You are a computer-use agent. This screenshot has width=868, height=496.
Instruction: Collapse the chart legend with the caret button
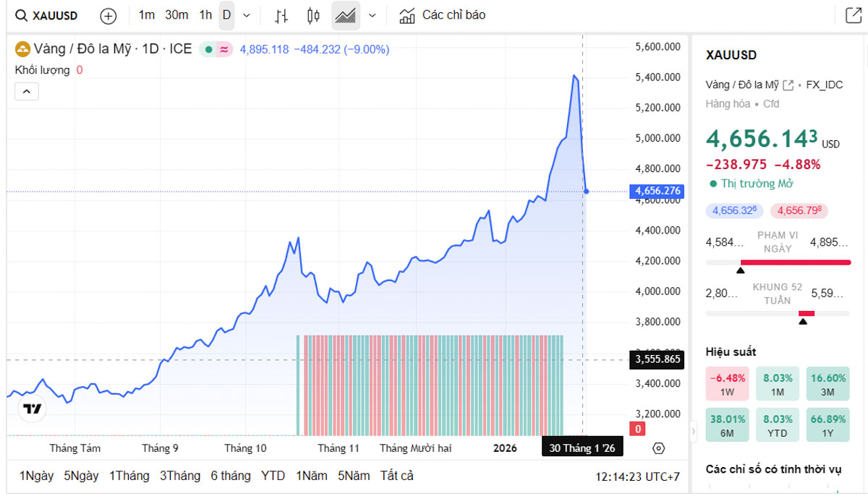pyautogui.click(x=27, y=91)
